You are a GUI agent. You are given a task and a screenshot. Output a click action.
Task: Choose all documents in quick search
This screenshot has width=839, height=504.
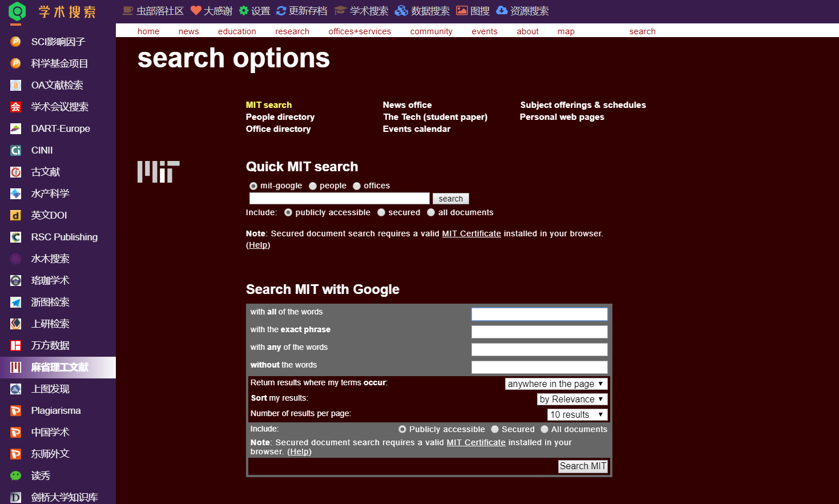431,212
